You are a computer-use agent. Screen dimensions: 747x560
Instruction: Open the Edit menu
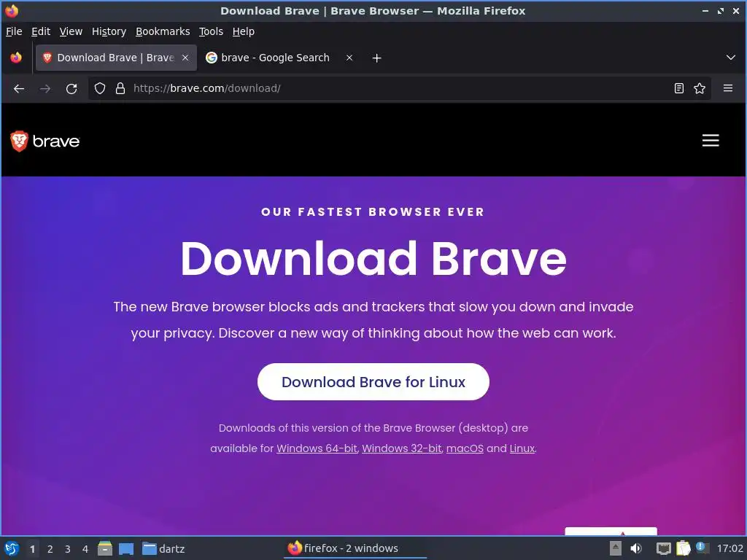pos(41,31)
